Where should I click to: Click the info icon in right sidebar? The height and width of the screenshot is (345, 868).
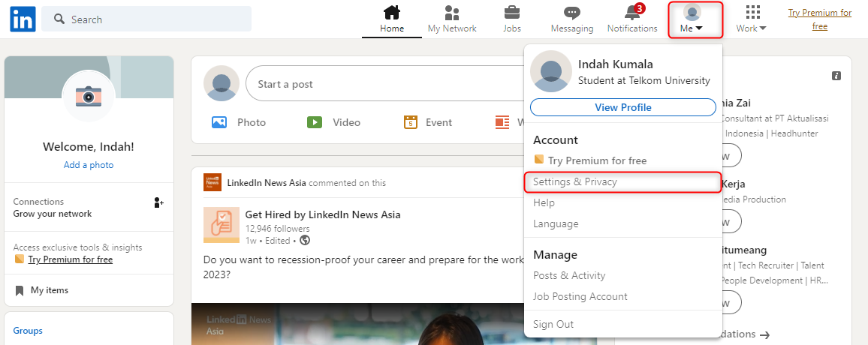pos(836,76)
